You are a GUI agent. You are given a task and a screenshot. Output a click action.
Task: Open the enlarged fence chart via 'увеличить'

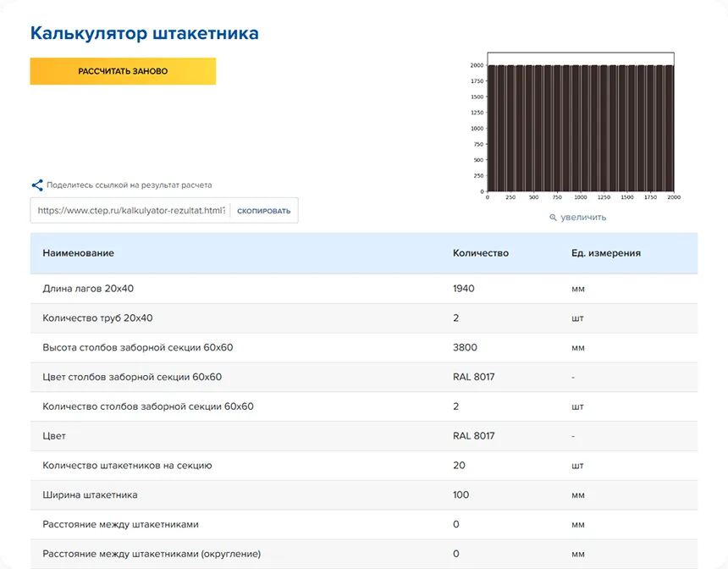point(582,218)
